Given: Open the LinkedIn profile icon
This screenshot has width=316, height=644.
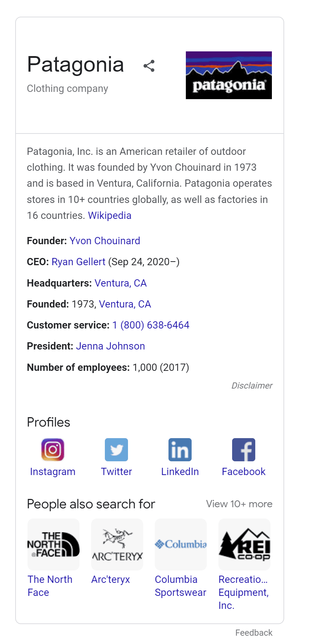Looking at the screenshot, I should click(x=180, y=450).
